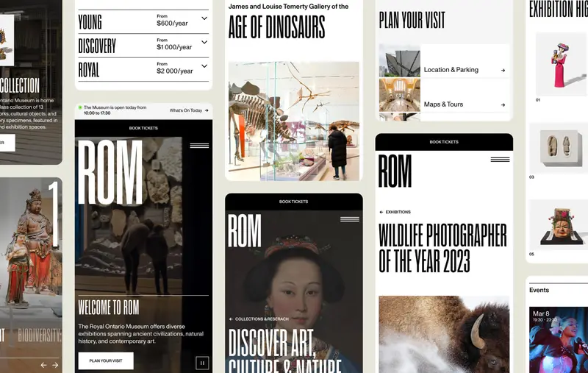Select the Location & Parking building thumbnail
Screen dimensions: 588x373
pos(400,61)
